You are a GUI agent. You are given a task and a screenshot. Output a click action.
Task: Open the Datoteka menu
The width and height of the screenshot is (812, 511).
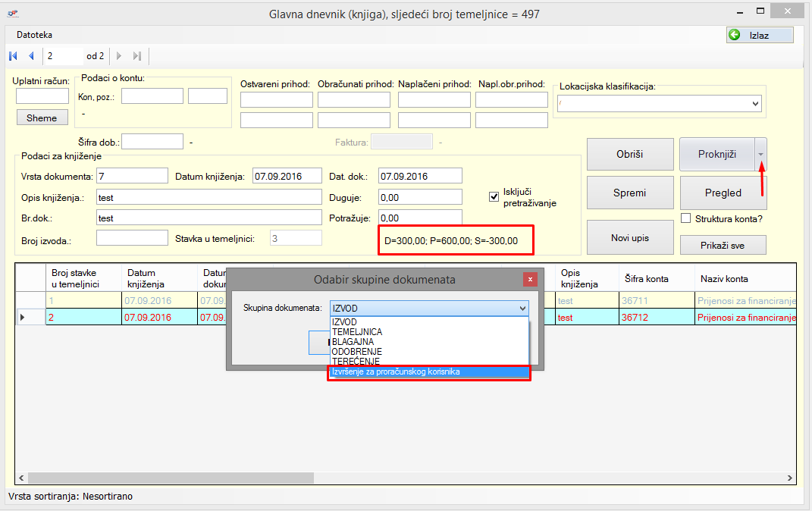[35, 35]
